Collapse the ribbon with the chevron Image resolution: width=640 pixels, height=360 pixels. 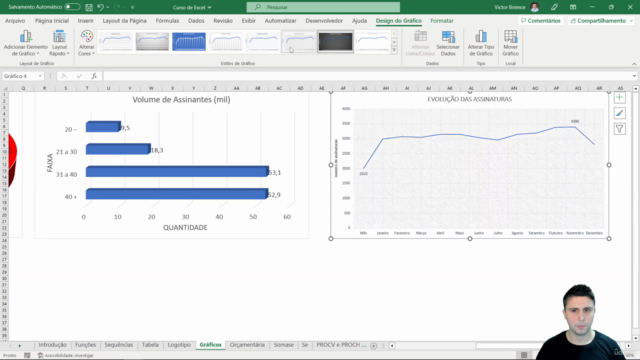(x=634, y=64)
